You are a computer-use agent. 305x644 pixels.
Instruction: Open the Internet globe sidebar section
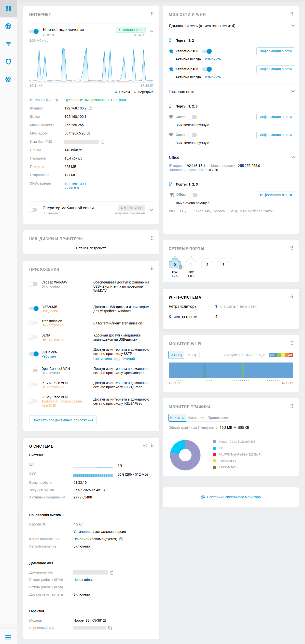click(x=8, y=26)
